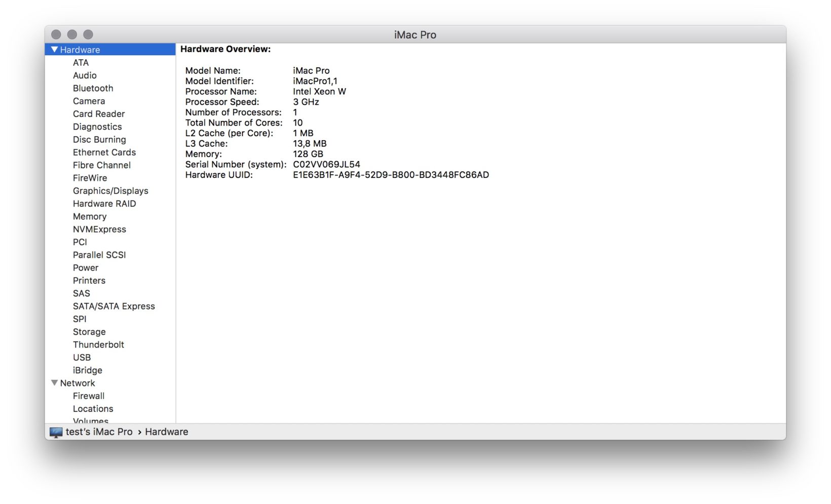Click the processor name Intel Xeon W

[320, 92]
